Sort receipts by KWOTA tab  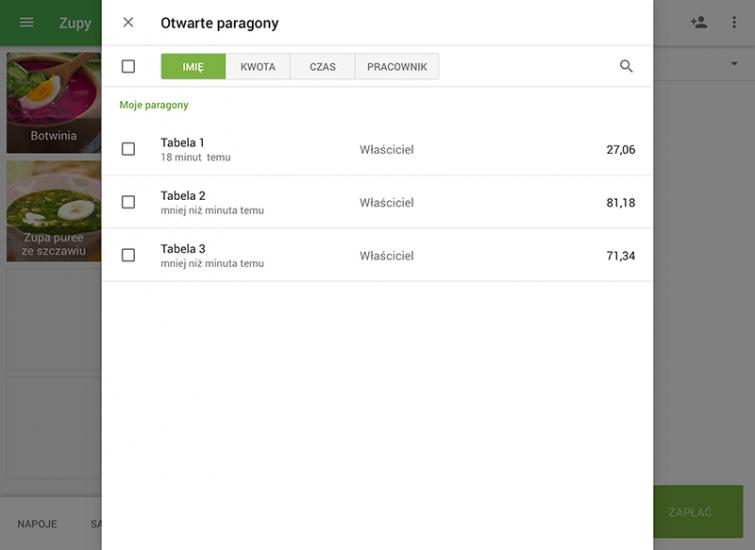point(258,67)
